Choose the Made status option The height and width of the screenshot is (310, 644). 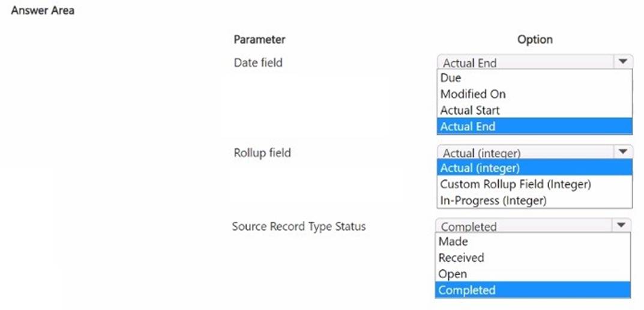pyautogui.click(x=453, y=242)
